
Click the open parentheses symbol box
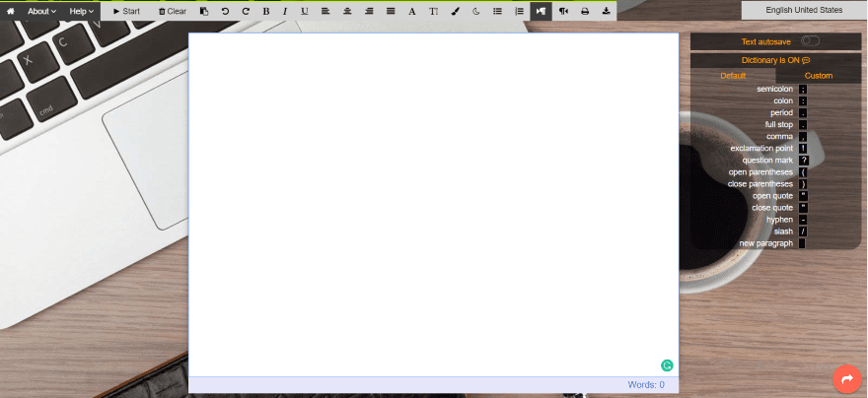803,172
